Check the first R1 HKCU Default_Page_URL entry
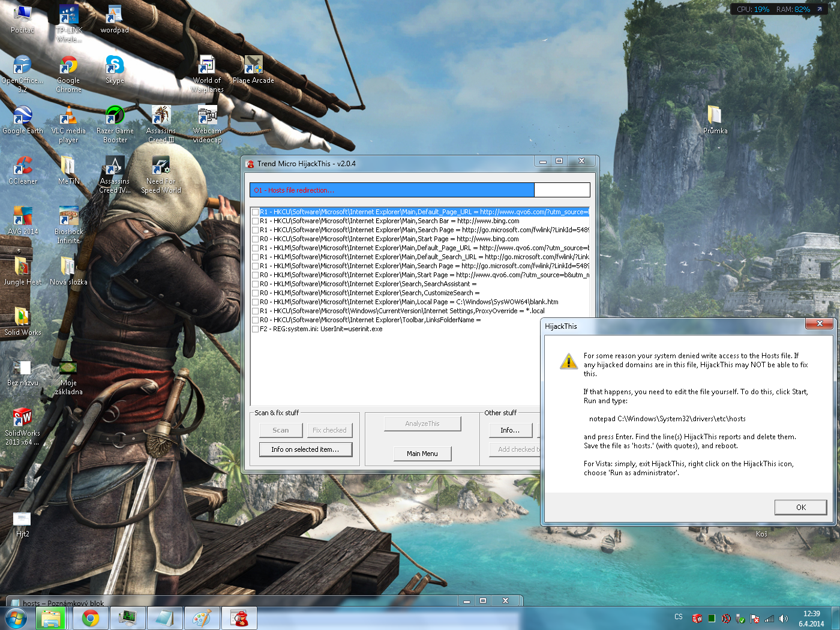 pos(256,212)
